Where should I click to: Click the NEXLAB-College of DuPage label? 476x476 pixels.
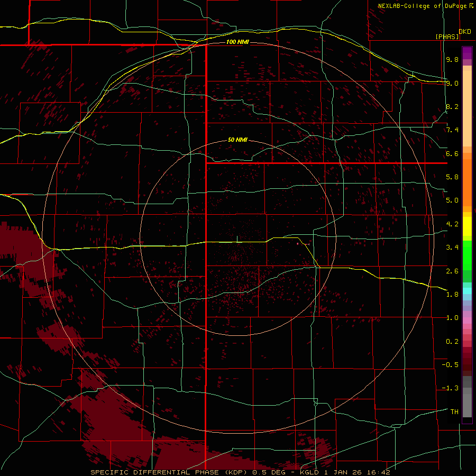click(423, 6)
